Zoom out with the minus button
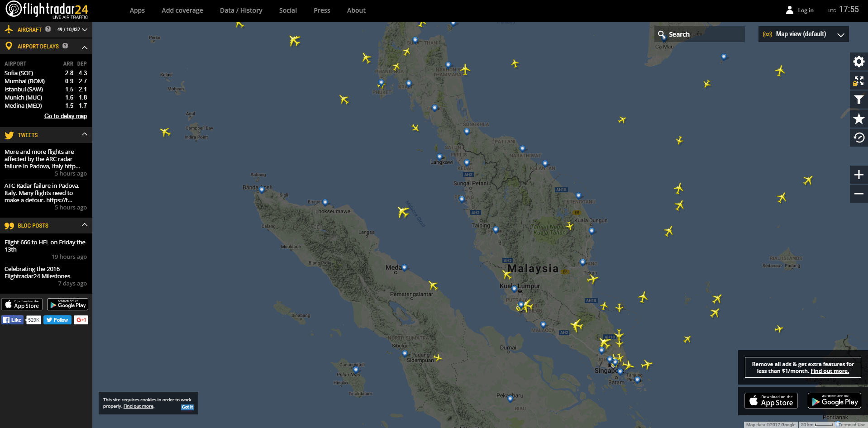This screenshot has height=428, width=868. point(858,194)
